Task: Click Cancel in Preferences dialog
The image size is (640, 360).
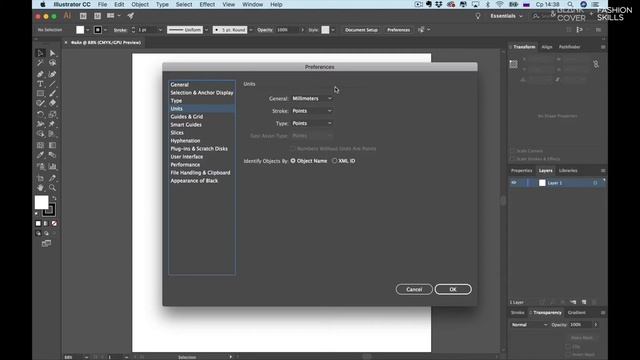Action: point(414,289)
